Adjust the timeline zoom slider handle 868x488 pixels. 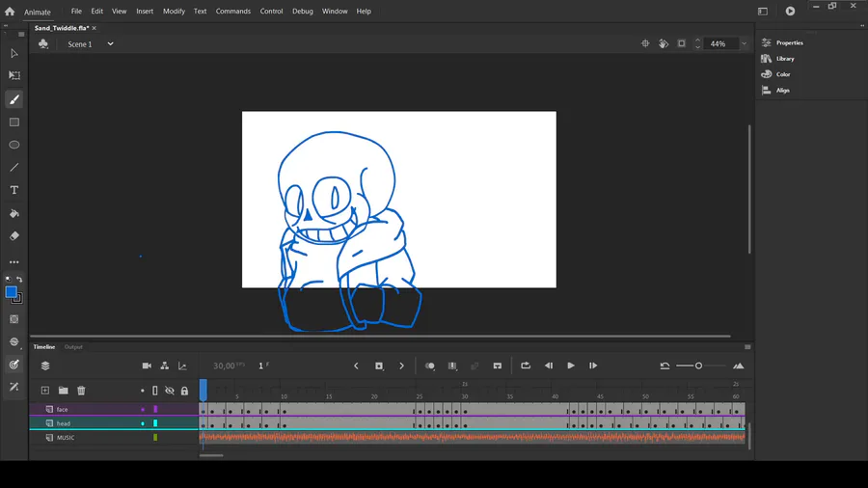(x=698, y=366)
